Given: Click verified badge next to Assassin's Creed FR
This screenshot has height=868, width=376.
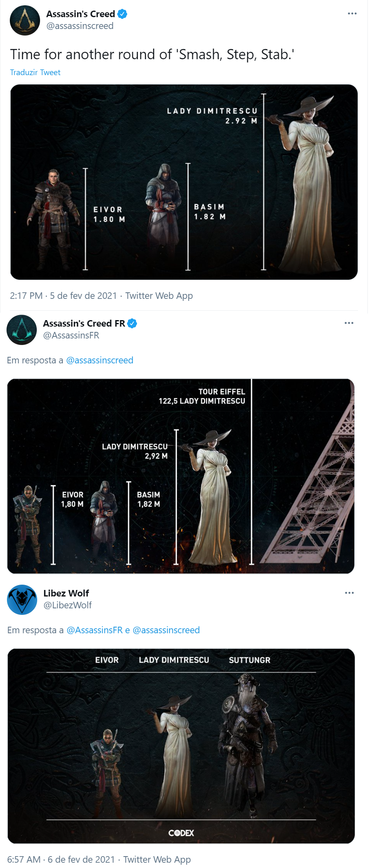Looking at the screenshot, I should coord(132,323).
